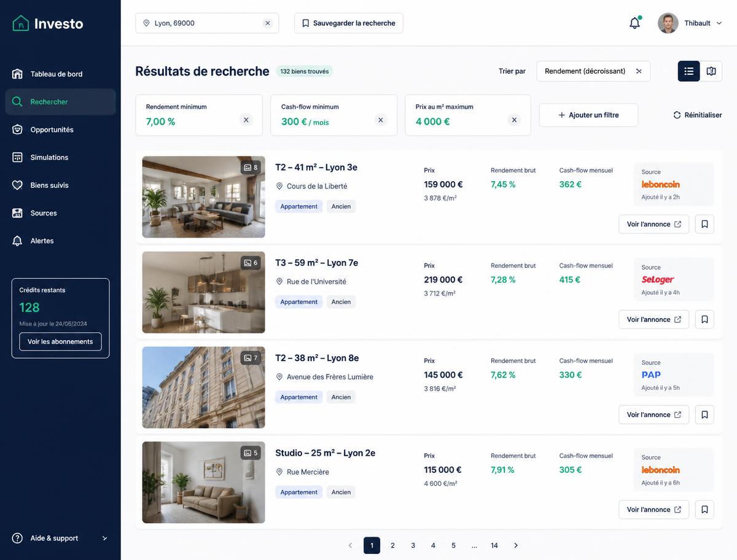737x560 pixels.
Task: Click the PAP source logo
Action: (651, 375)
